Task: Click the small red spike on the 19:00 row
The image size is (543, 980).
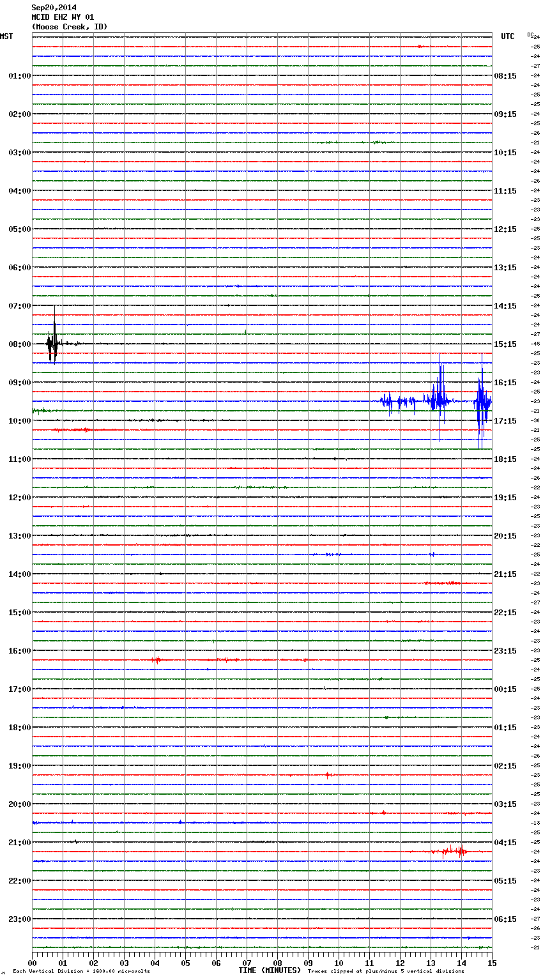Action: (328, 775)
